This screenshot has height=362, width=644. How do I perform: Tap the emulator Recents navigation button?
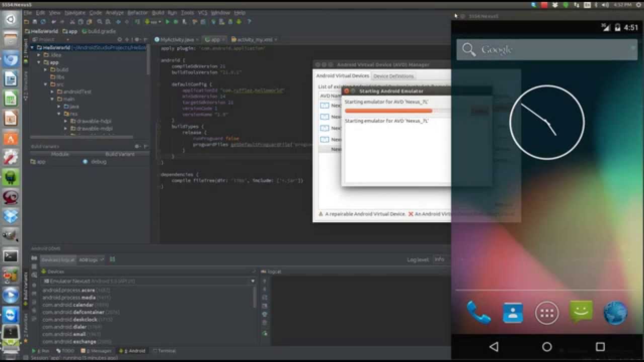point(600,346)
